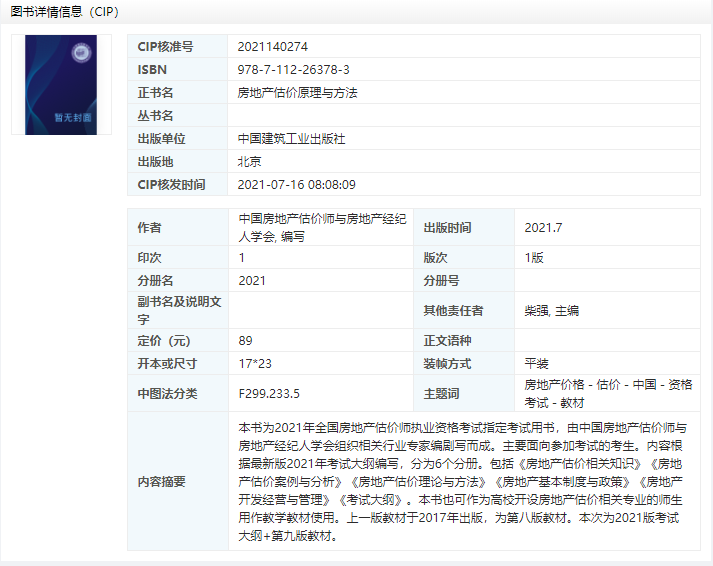Image resolution: width=713 pixels, height=566 pixels.
Task: Click the 主题词 subject keywords text
Action: pyautogui.click(x=607, y=393)
